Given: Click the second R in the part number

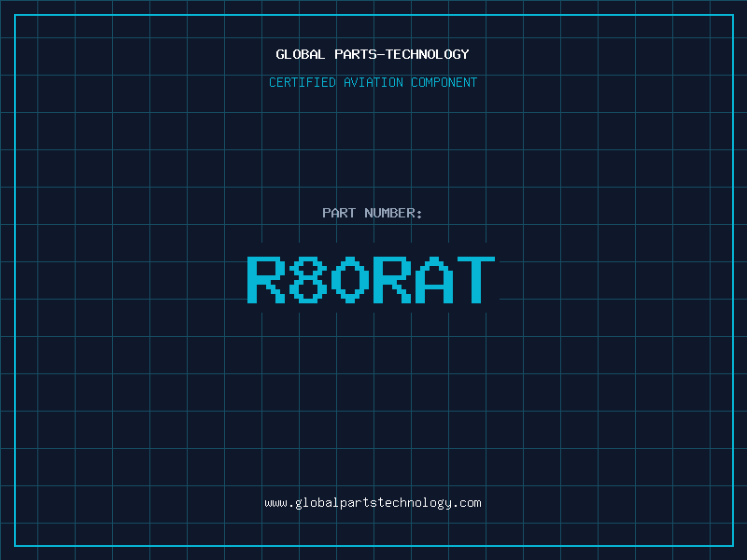Looking at the screenshot, I should tap(391, 279).
